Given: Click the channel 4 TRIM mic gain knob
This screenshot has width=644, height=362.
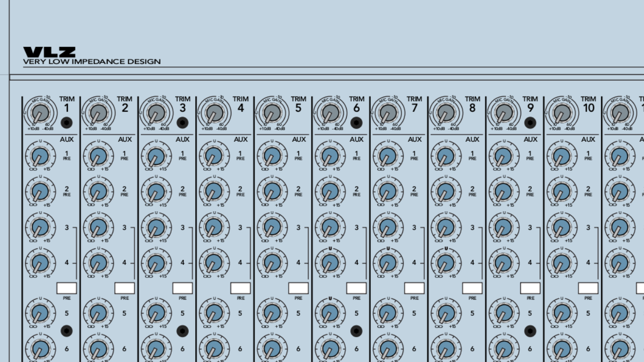Looking at the screenshot, I should pos(214,112).
